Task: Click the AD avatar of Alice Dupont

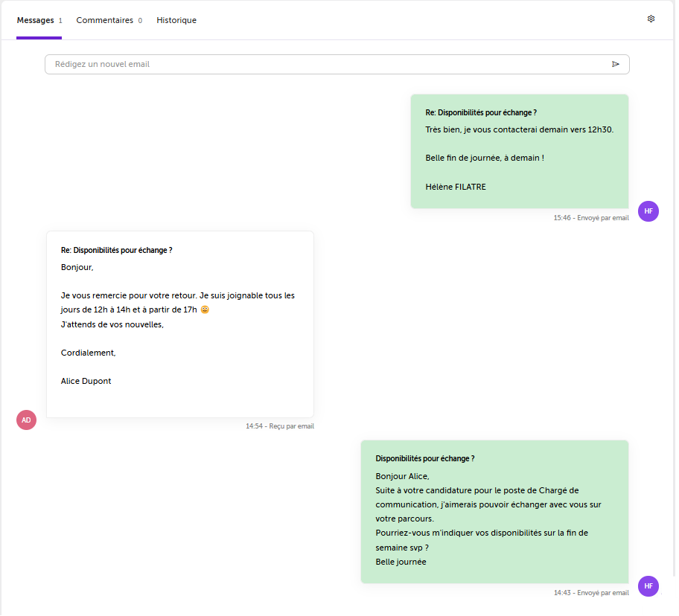Action: [26, 420]
